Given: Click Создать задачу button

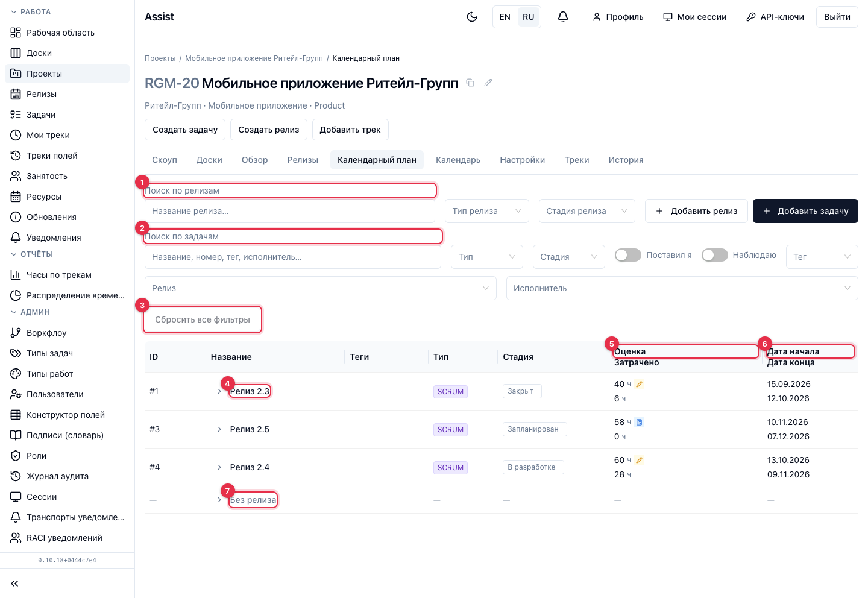Looking at the screenshot, I should pyautogui.click(x=185, y=130).
